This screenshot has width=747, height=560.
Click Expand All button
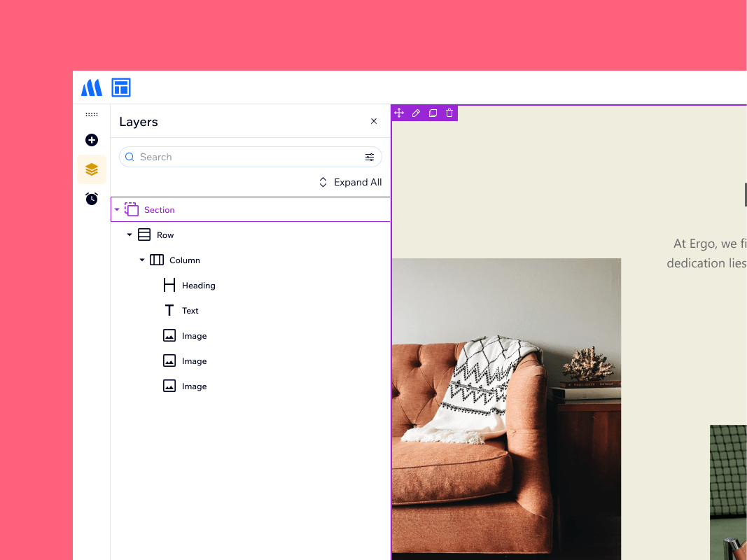tap(350, 183)
